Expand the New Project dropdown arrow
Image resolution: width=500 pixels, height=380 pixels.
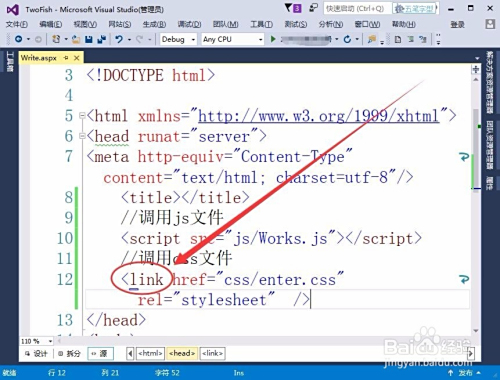66,39
